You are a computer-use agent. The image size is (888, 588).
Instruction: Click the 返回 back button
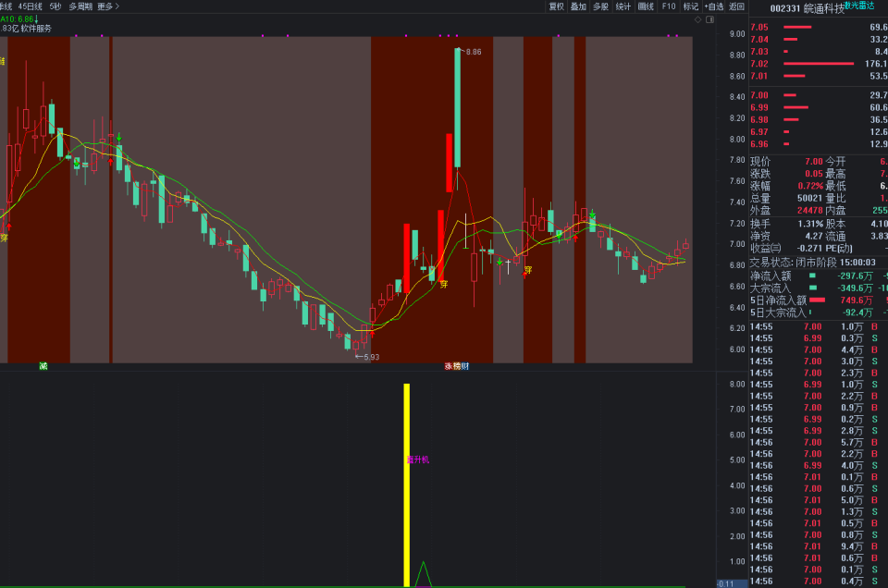point(736,6)
